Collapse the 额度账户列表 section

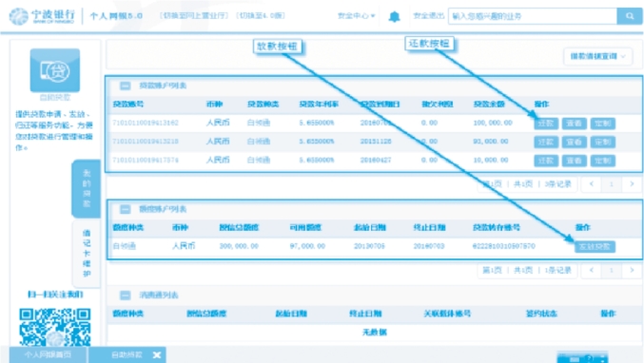tap(126, 209)
